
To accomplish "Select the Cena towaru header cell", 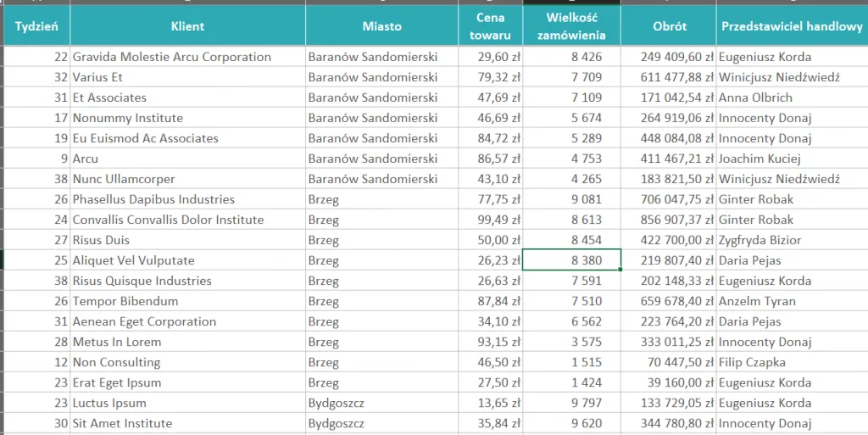I will 490,26.
